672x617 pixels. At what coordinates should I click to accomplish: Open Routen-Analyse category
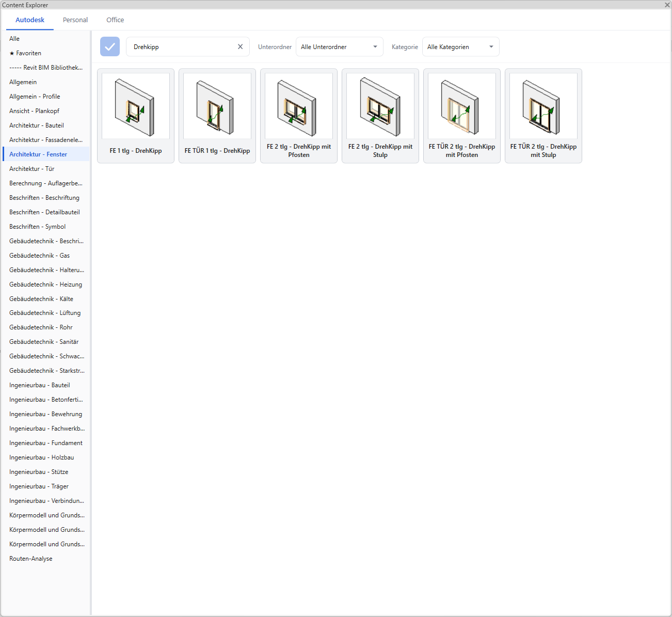[x=46, y=559]
